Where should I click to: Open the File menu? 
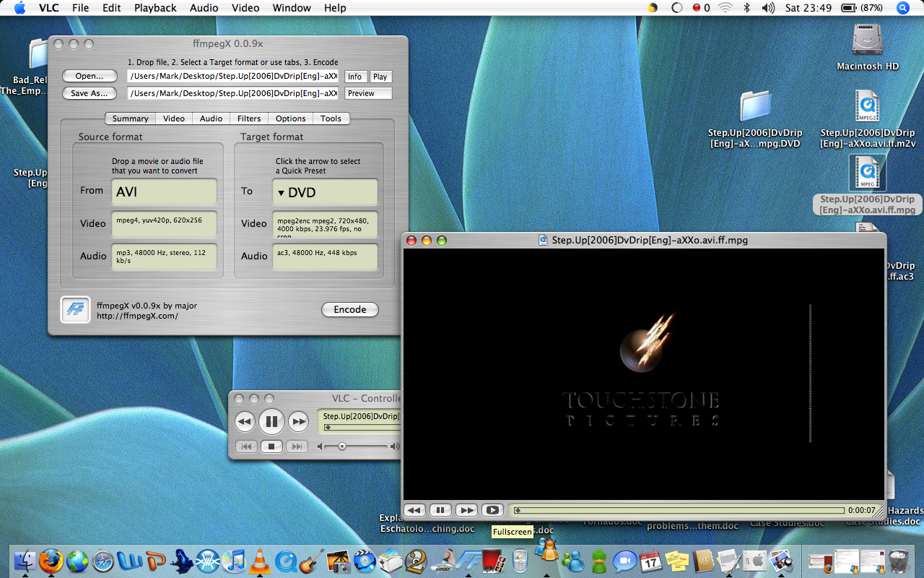point(81,8)
